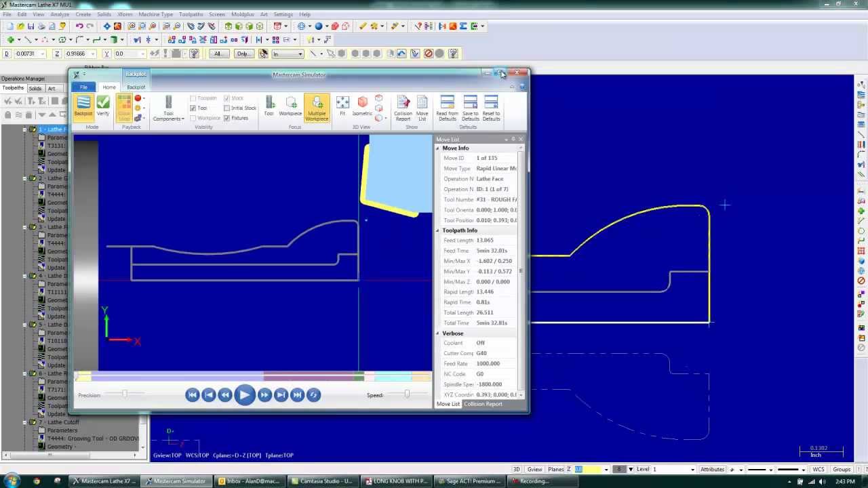Play the backplot simulation
Viewport: 868px width, 488px height.
tap(244, 394)
